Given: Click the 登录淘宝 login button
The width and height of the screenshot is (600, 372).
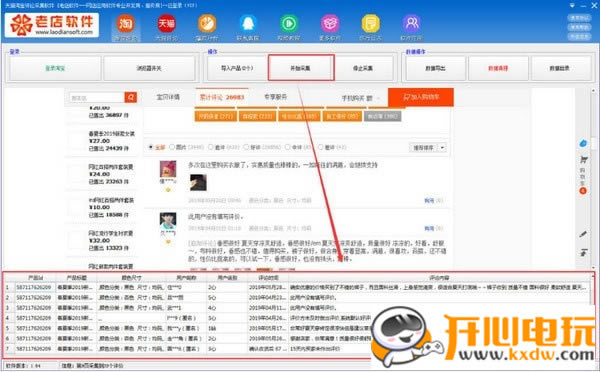Looking at the screenshot, I should 55,68.
